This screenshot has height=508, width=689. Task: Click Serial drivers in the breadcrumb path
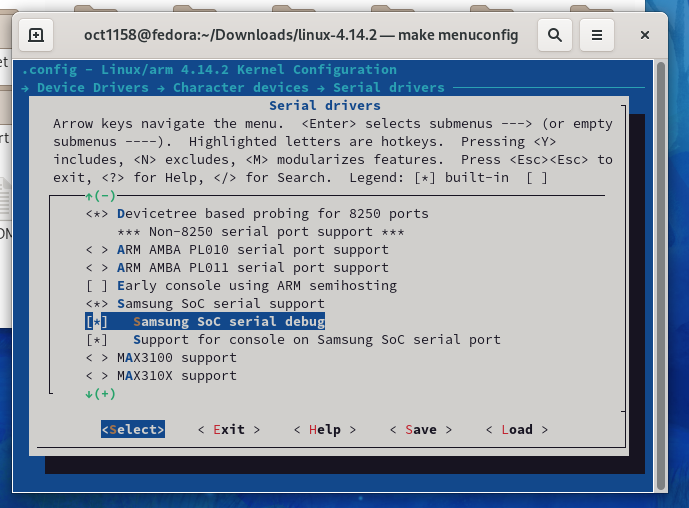pos(389,88)
